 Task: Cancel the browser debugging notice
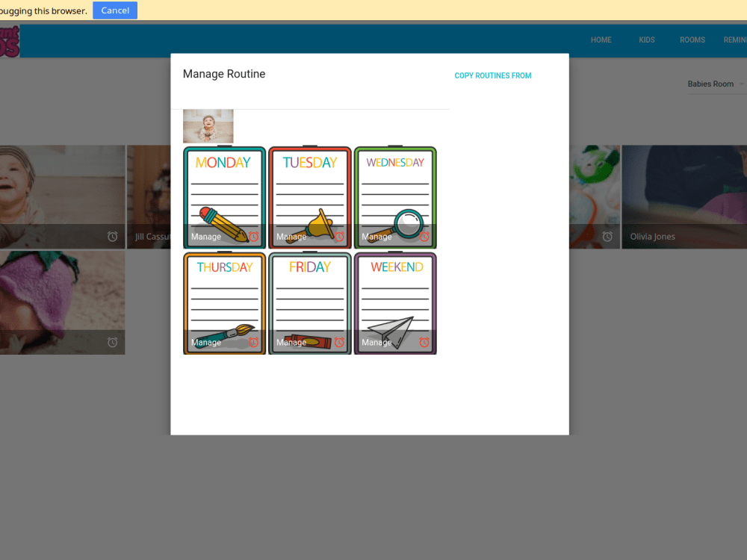pos(115,10)
